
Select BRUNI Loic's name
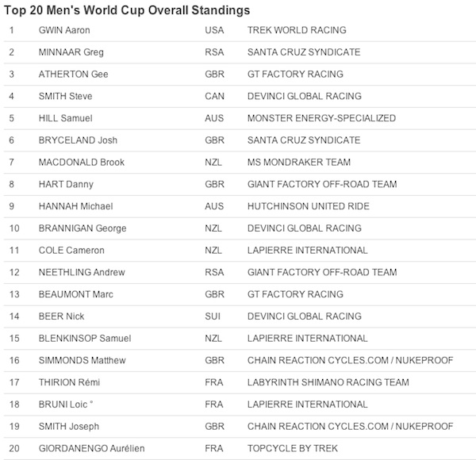click(x=66, y=404)
